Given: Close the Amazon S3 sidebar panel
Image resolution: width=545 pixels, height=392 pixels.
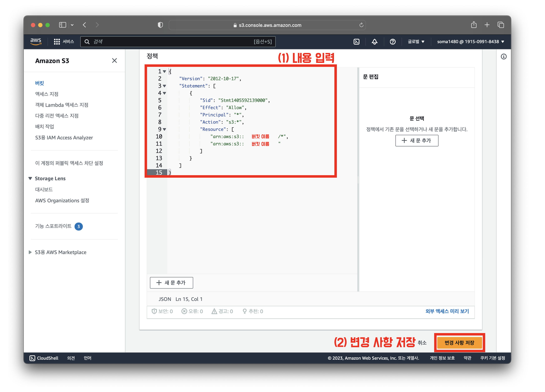Looking at the screenshot, I should 114,61.
